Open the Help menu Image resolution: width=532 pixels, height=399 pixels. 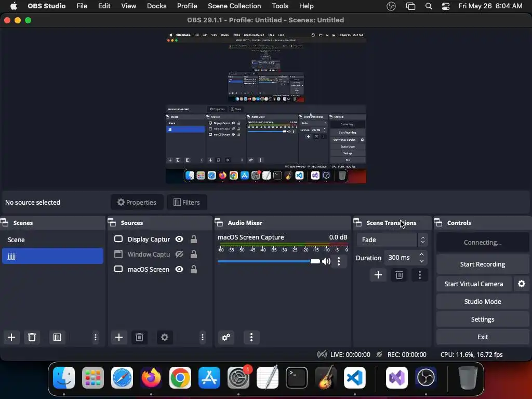point(307,6)
